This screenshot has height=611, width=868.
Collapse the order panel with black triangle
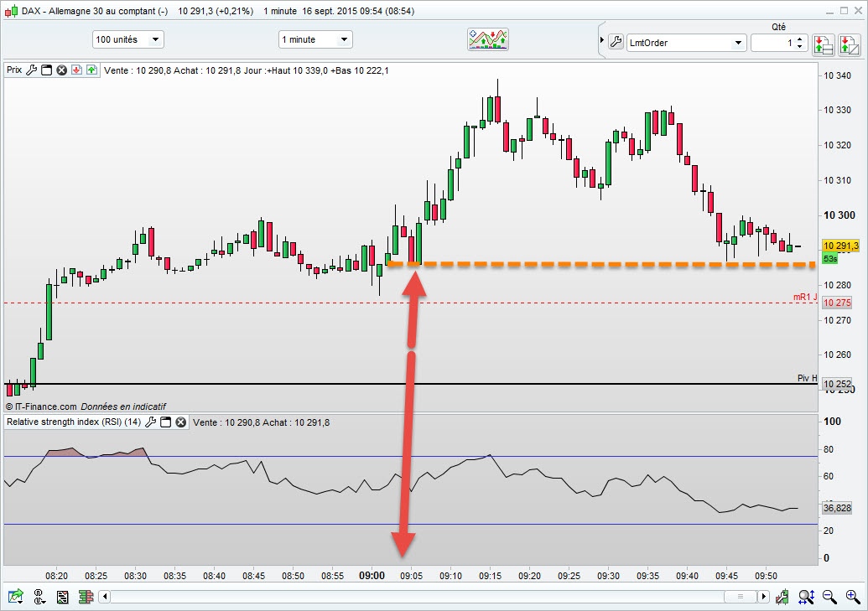[602, 40]
